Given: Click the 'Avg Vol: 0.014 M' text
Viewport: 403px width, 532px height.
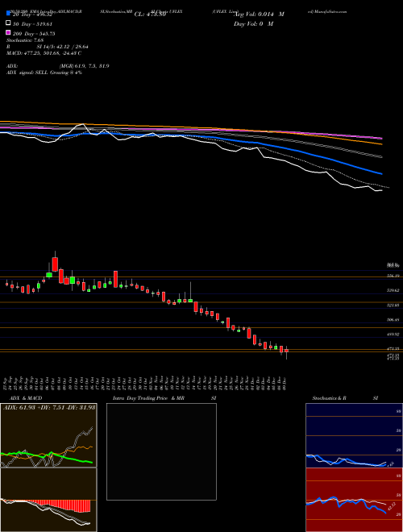Looking at the screenshot, I should (x=260, y=15).
